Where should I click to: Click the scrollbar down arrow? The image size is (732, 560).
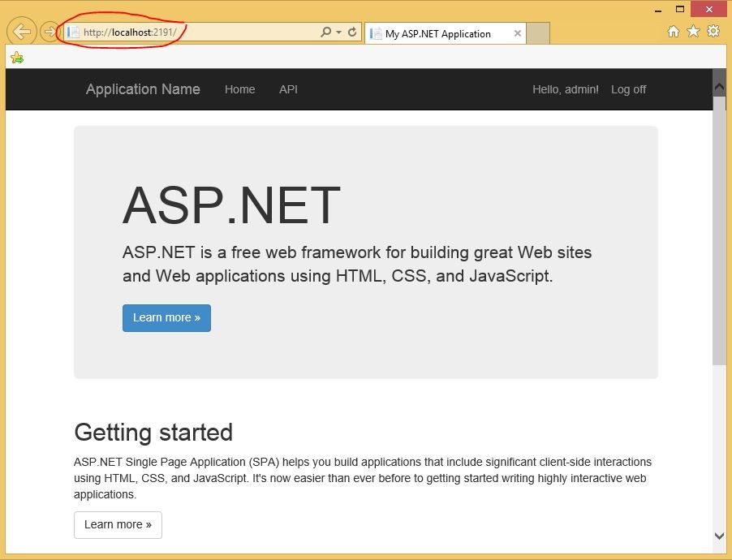[719, 536]
